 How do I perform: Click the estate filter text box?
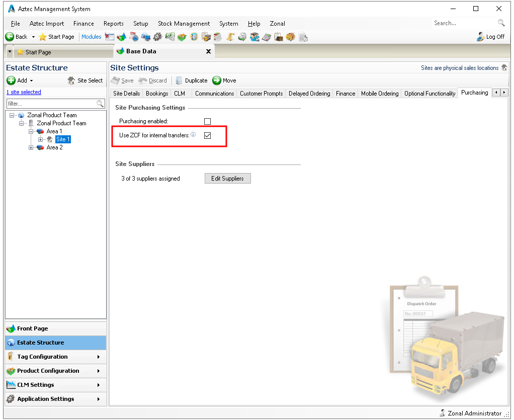tap(51, 104)
